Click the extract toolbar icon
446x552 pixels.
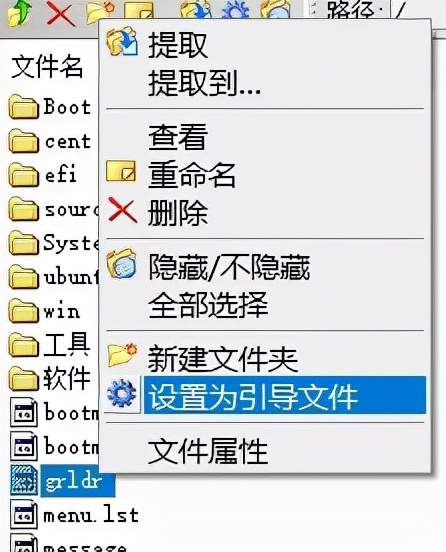pos(196,10)
